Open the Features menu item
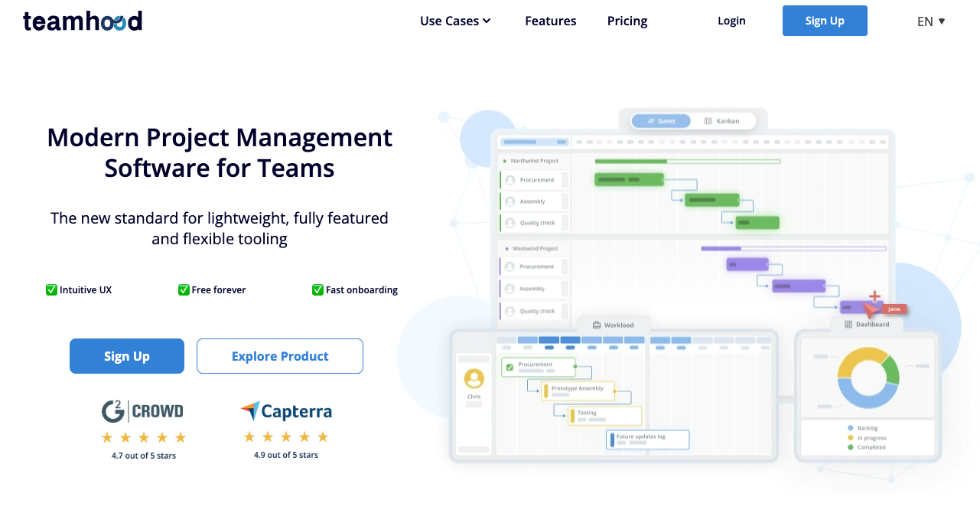Image resolution: width=980 pixels, height=523 pixels. [x=550, y=21]
